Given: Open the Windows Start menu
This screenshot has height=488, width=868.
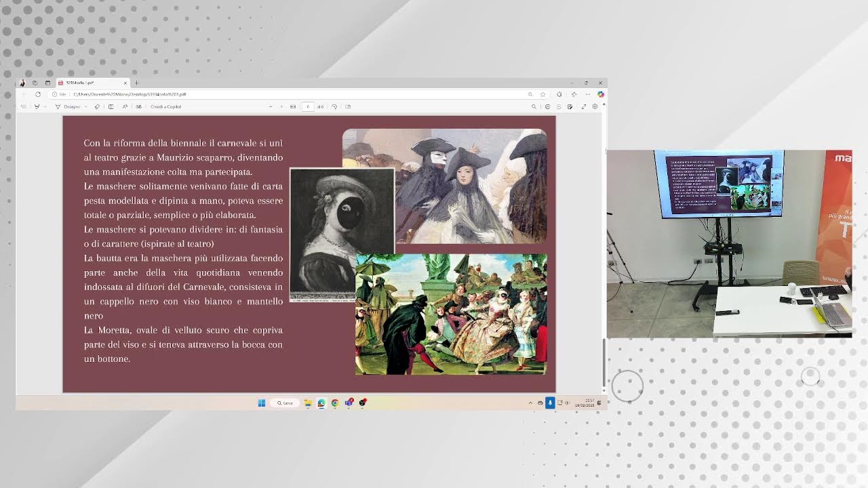Looking at the screenshot, I should pyautogui.click(x=262, y=403).
